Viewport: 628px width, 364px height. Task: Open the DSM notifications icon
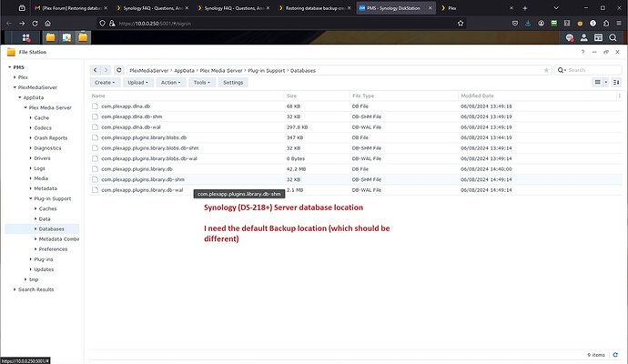[x=570, y=37]
